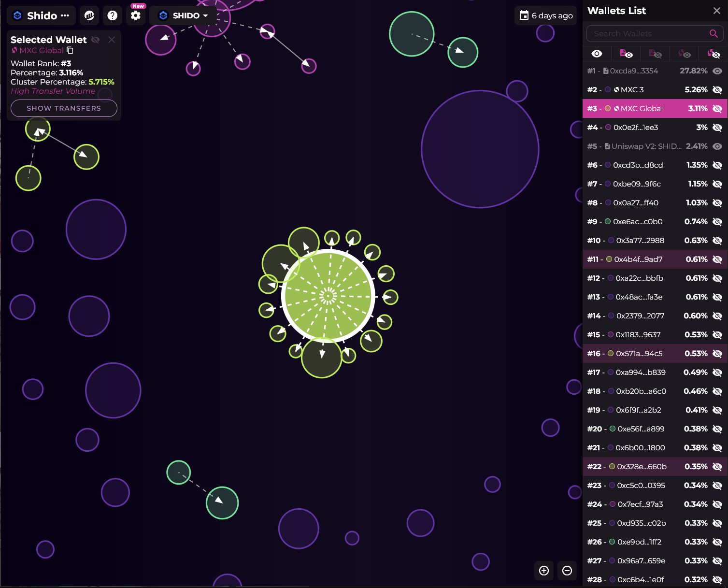Open the 6 days ago date picker
Viewport: 728px width, 588px height.
(546, 15)
